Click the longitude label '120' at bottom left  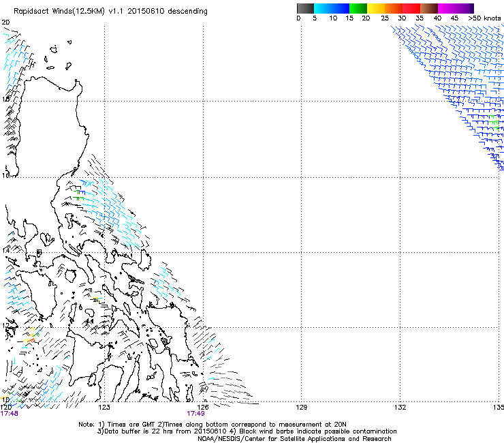click(x=5, y=408)
